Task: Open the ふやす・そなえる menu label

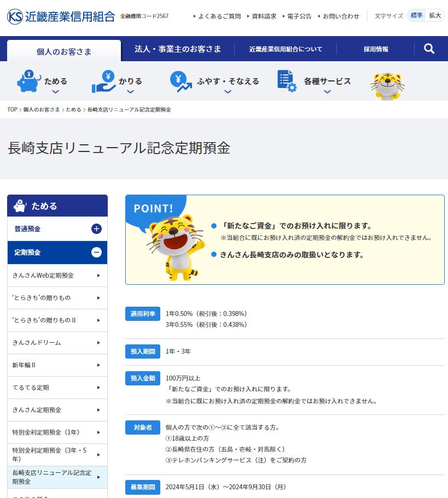Action: pos(228,81)
